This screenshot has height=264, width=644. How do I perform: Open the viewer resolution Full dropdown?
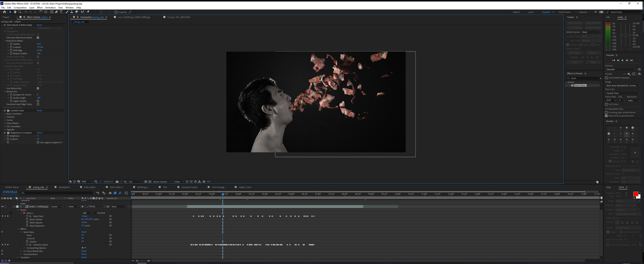pyautogui.click(x=135, y=182)
